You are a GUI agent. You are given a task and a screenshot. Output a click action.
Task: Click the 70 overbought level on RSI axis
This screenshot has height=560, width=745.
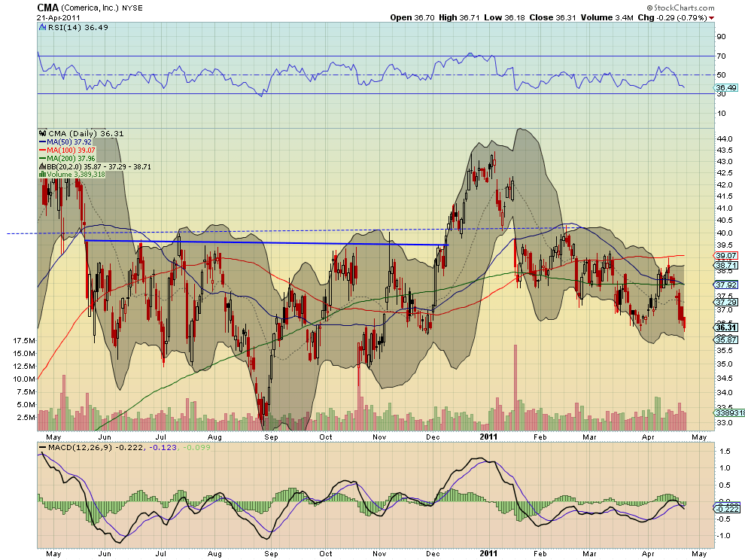coord(721,56)
